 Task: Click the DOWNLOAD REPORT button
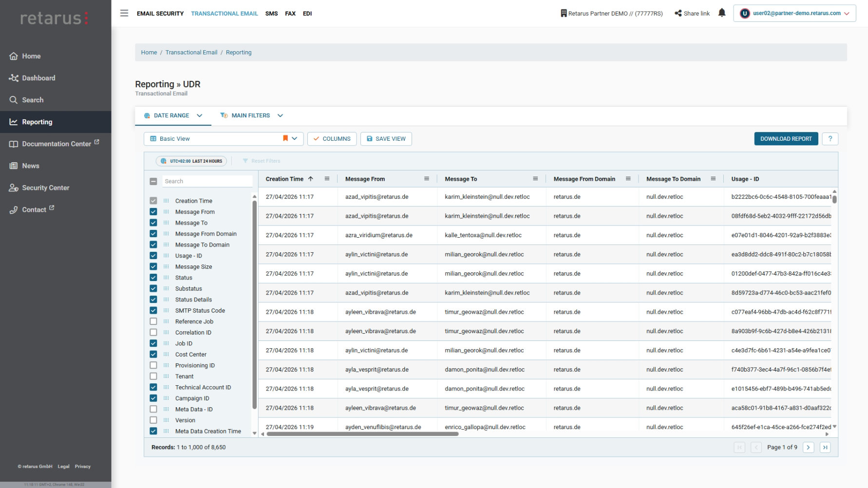click(x=786, y=139)
